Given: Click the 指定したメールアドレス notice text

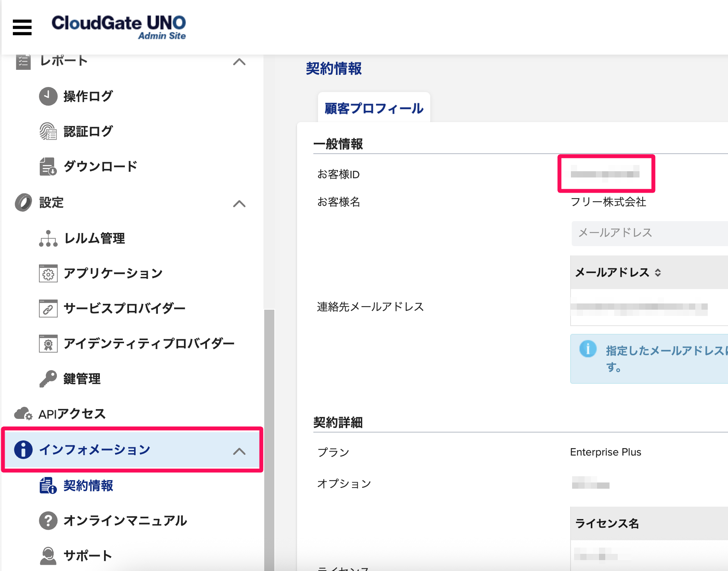Looking at the screenshot, I should click(x=666, y=359).
